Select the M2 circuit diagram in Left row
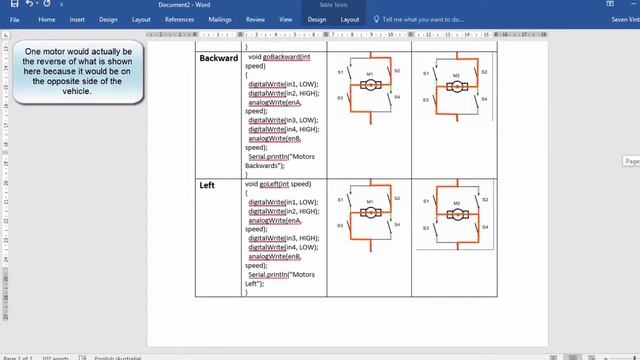Screen dimensions: 640x360 [456, 215]
